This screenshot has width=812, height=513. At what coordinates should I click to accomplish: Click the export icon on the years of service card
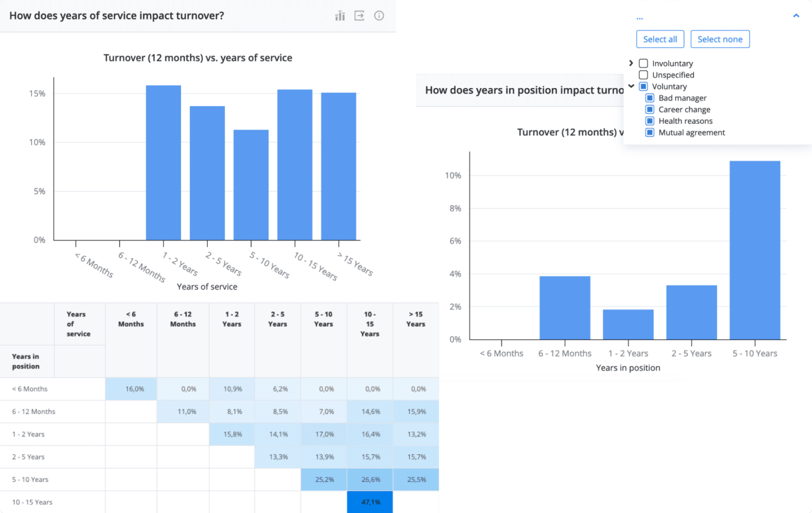click(x=359, y=16)
